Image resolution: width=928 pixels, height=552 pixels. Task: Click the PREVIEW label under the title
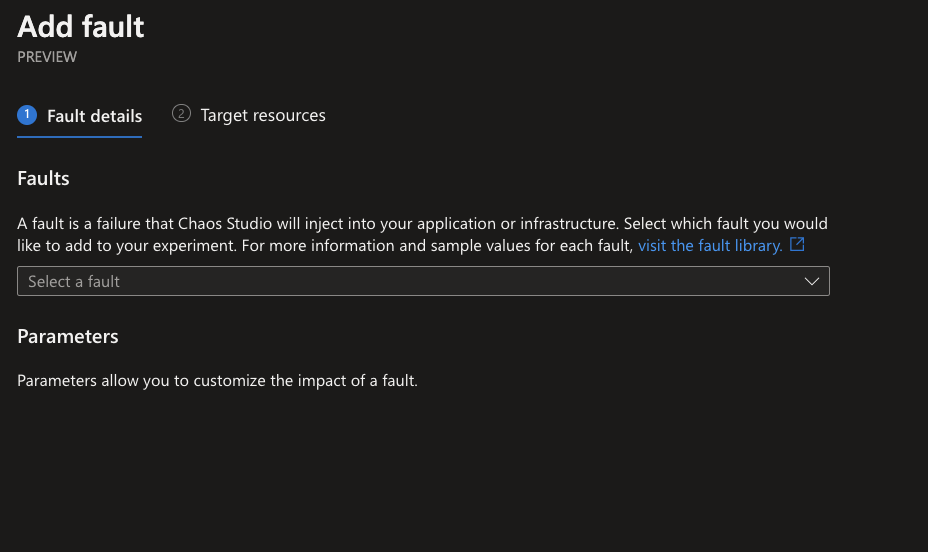[47, 57]
